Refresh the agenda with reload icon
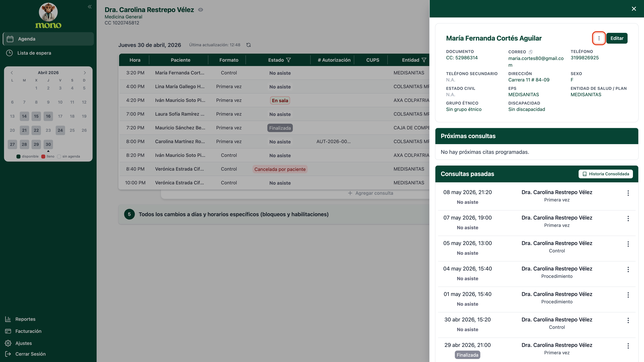This screenshot has height=362, width=644. pos(249,45)
